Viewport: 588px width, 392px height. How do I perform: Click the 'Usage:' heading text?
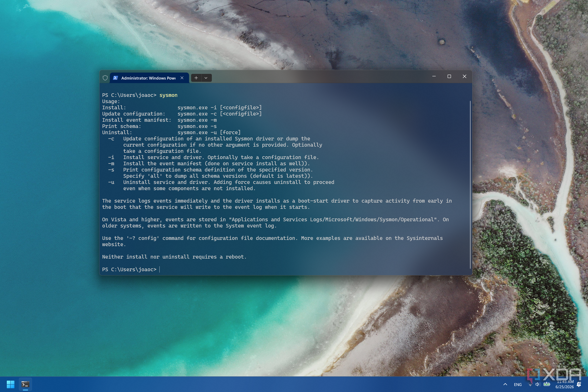tap(111, 102)
